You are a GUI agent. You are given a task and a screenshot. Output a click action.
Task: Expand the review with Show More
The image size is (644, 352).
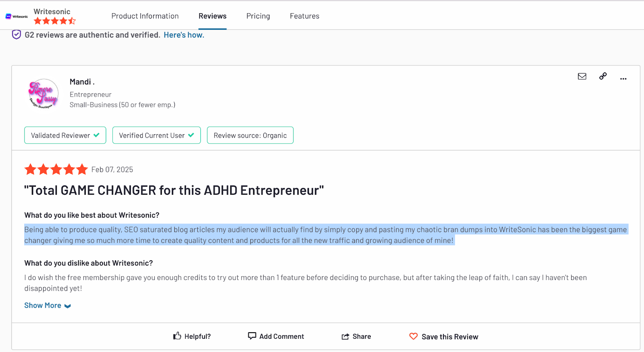[x=47, y=305]
